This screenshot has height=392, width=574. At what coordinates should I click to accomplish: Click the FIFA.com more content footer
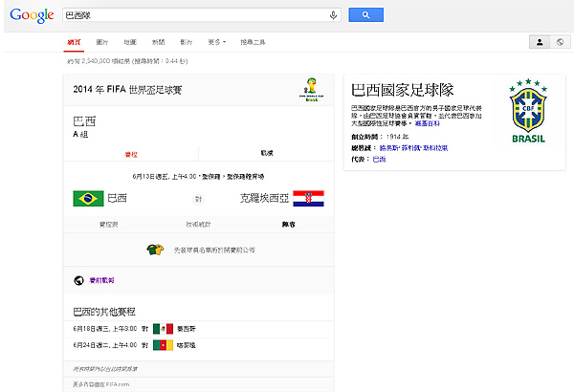(x=101, y=384)
